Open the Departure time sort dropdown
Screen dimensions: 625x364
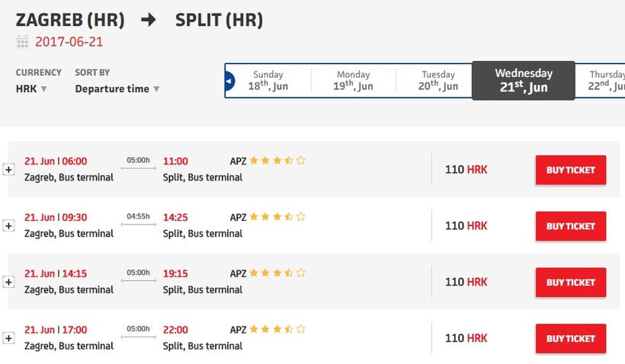tap(117, 89)
